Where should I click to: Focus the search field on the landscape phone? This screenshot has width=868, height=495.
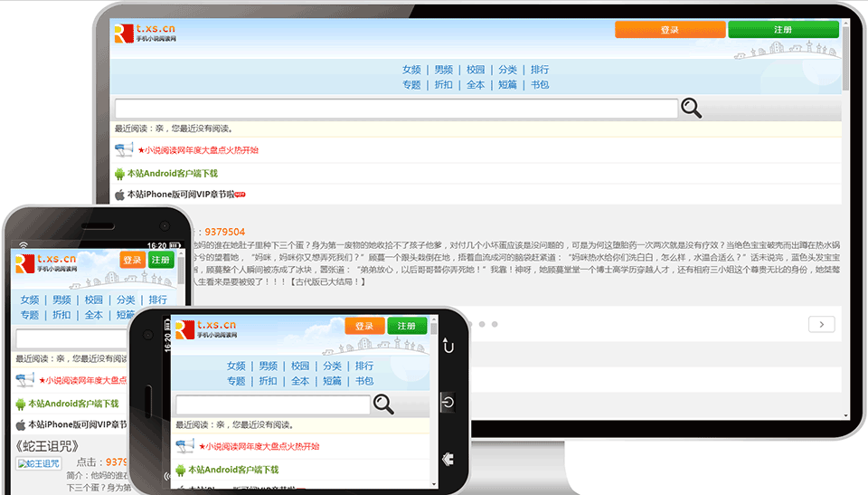pos(273,405)
